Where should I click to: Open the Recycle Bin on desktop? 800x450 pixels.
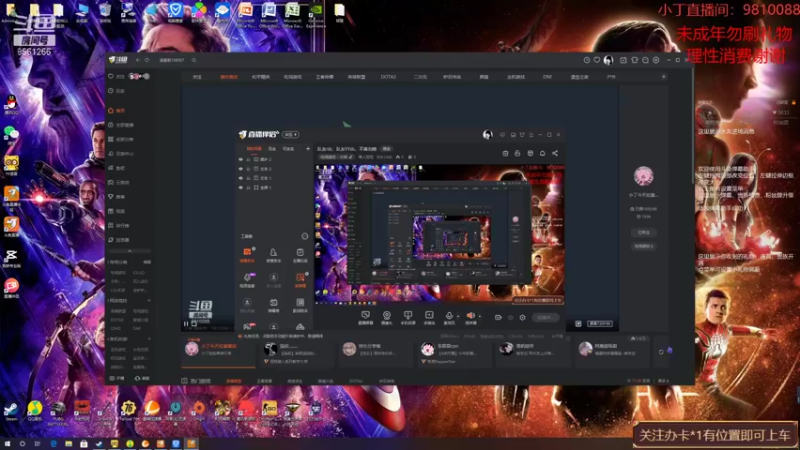pyautogui.click(x=105, y=12)
